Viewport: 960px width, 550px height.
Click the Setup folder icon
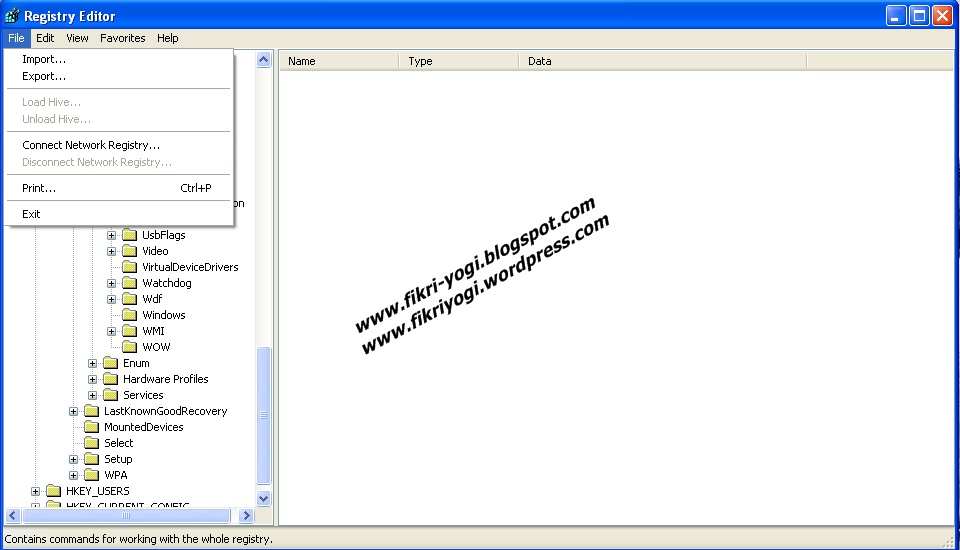click(x=91, y=459)
